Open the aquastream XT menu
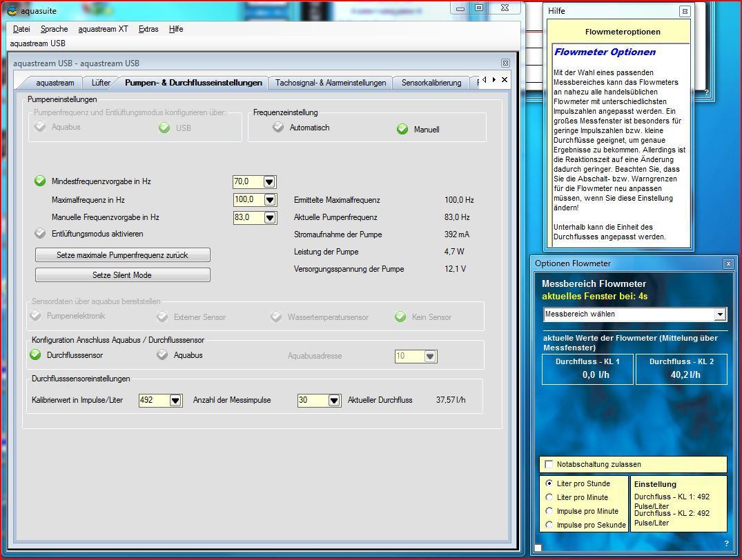 [x=103, y=29]
